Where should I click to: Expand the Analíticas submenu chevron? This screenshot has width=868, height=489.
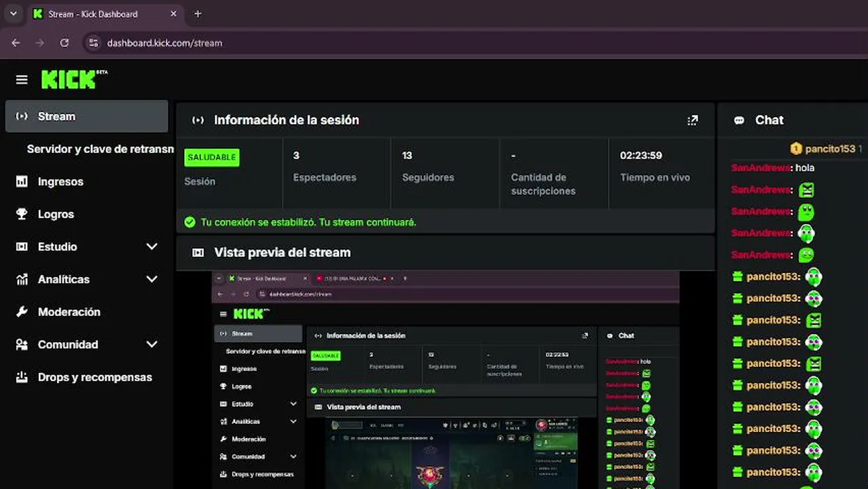[x=151, y=279]
